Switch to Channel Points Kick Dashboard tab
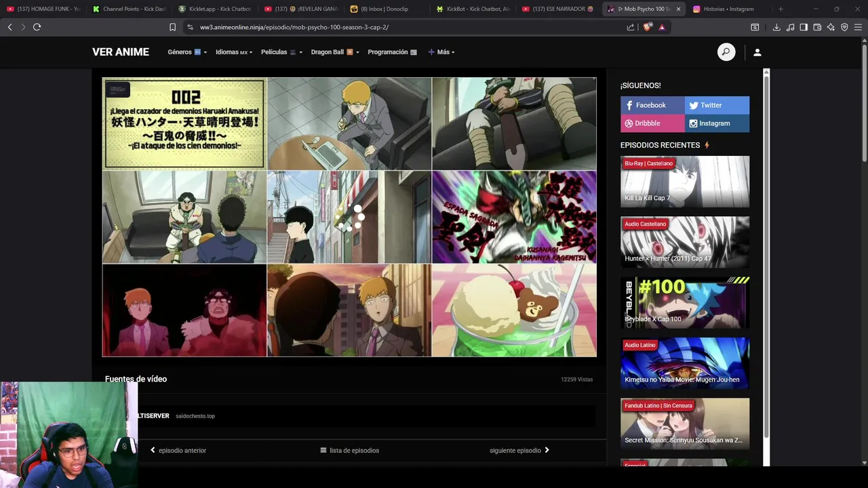This screenshot has width=868, height=488. [x=130, y=9]
